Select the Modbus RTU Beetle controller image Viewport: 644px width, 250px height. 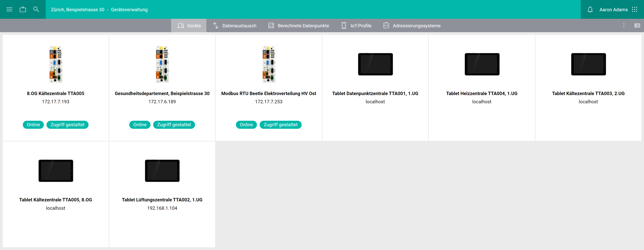point(269,64)
